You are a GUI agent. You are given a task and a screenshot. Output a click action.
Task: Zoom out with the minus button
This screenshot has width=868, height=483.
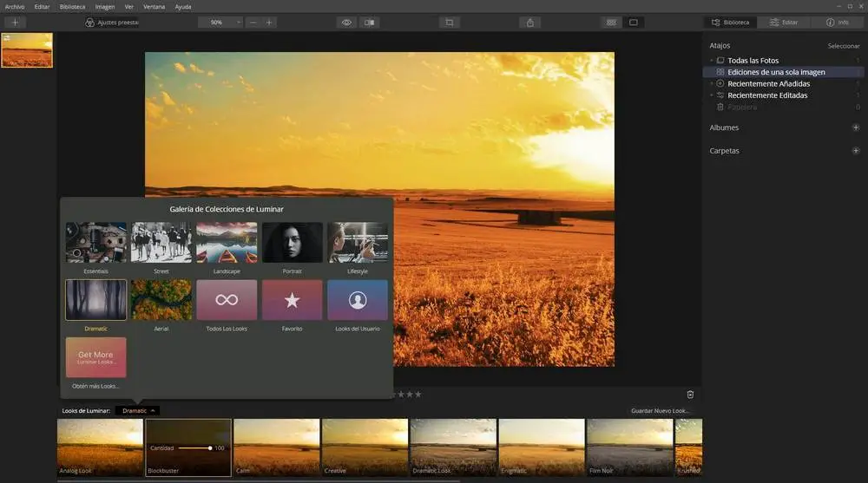pyautogui.click(x=253, y=23)
